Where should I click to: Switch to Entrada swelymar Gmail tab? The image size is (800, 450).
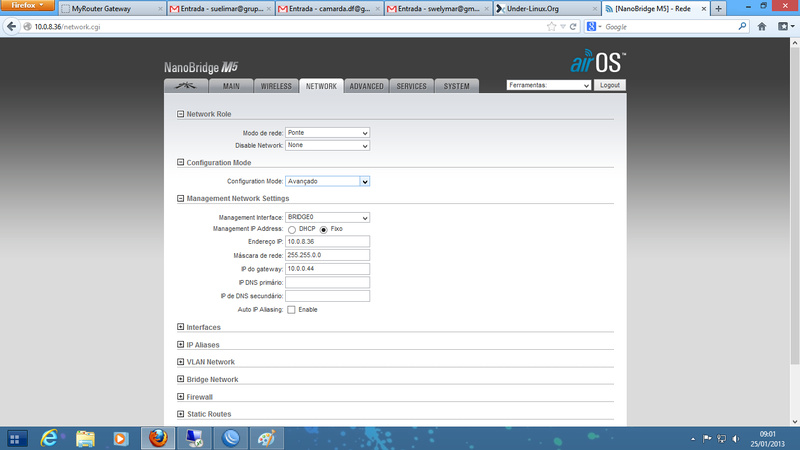coord(438,9)
